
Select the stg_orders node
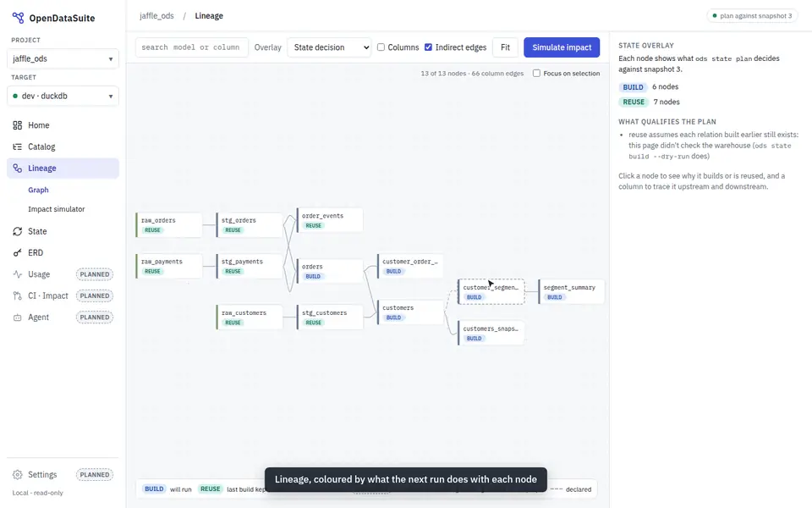point(249,225)
